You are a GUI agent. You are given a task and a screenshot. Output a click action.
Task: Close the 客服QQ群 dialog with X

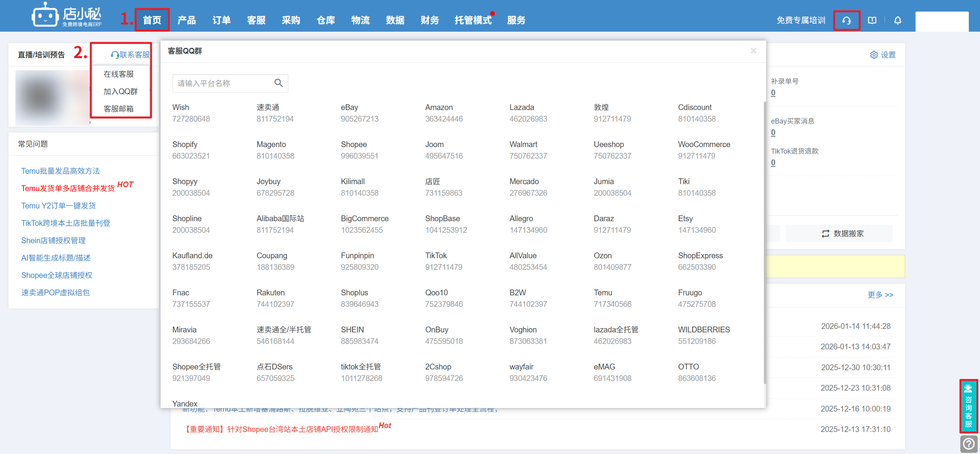[x=753, y=51]
